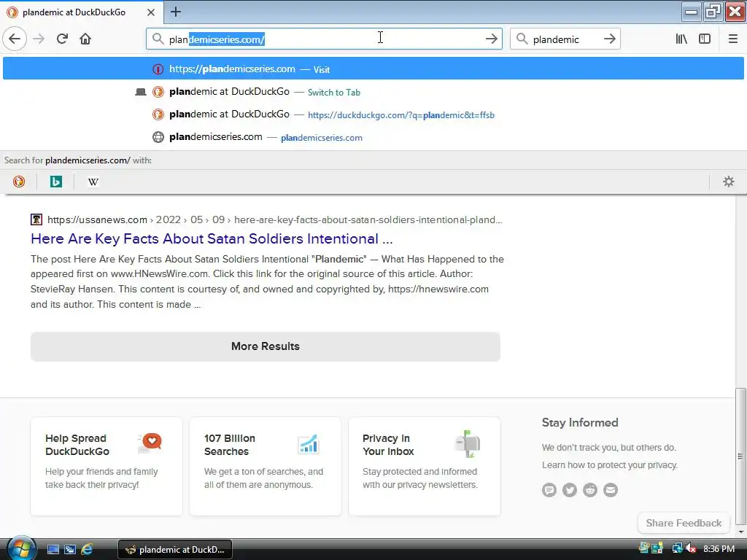Viewport: 747px width, 560px height.
Task: Click the chat bubble icon under Stay Informed
Action: [549, 489]
